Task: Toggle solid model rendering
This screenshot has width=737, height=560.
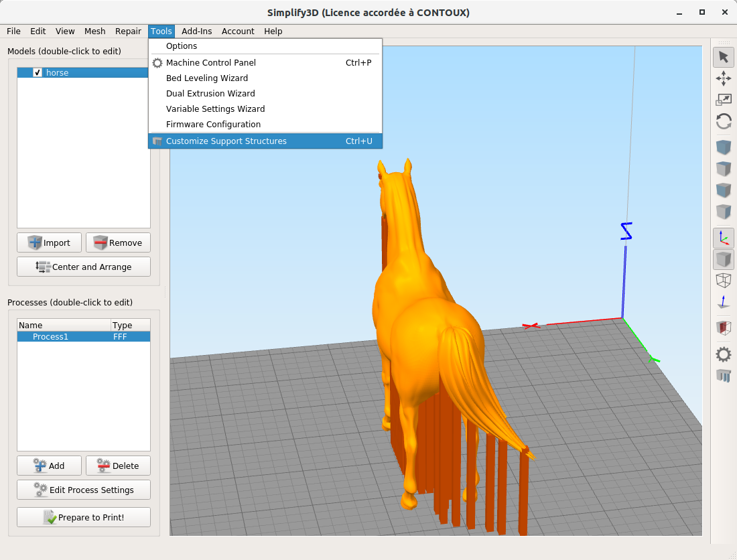Action: point(724,259)
